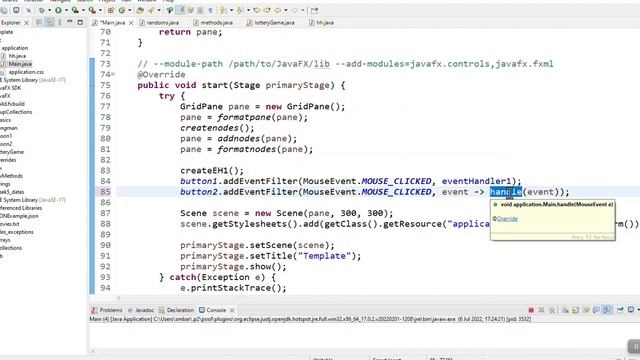Close the Main.java editor tab
This screenshot has width=640, height=360.
[x=131, y=23]
